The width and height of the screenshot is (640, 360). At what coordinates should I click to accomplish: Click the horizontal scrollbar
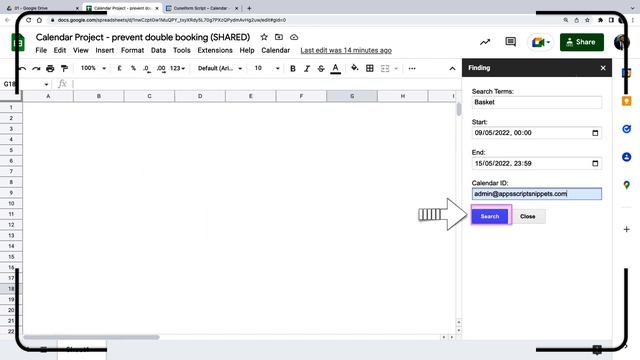[x=91, y=337]
